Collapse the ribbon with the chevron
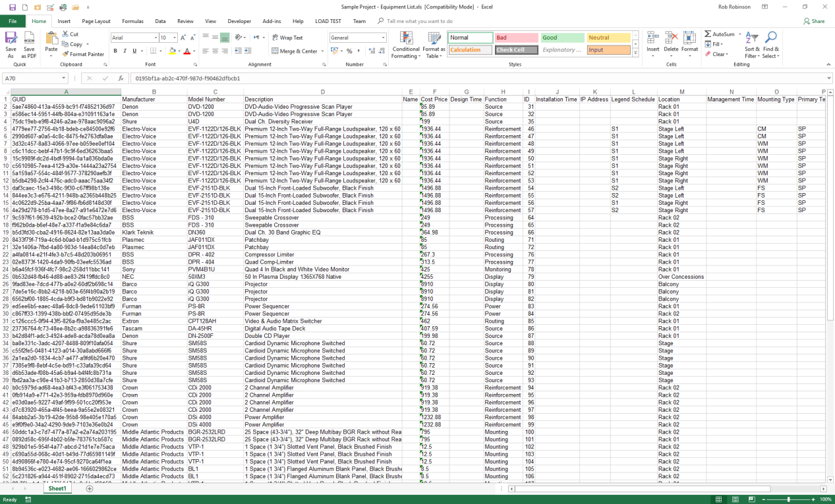The image size is (835, 504). tap(828, 65)
